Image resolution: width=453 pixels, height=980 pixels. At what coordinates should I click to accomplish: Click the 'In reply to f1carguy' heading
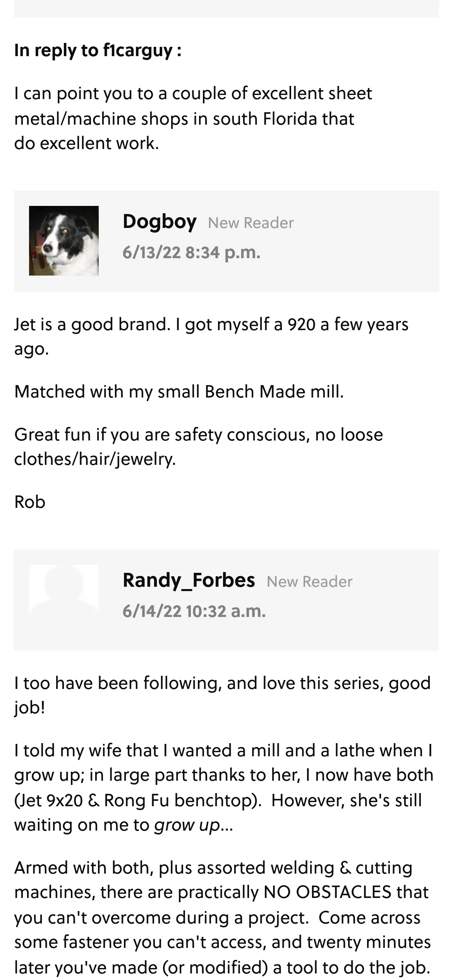[x=98, y=50]
